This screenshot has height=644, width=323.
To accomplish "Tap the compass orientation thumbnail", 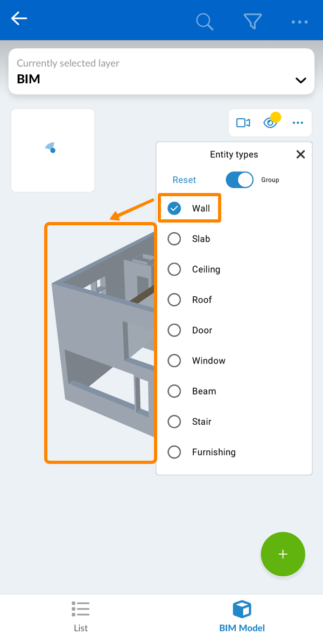I will click(53, 151).
